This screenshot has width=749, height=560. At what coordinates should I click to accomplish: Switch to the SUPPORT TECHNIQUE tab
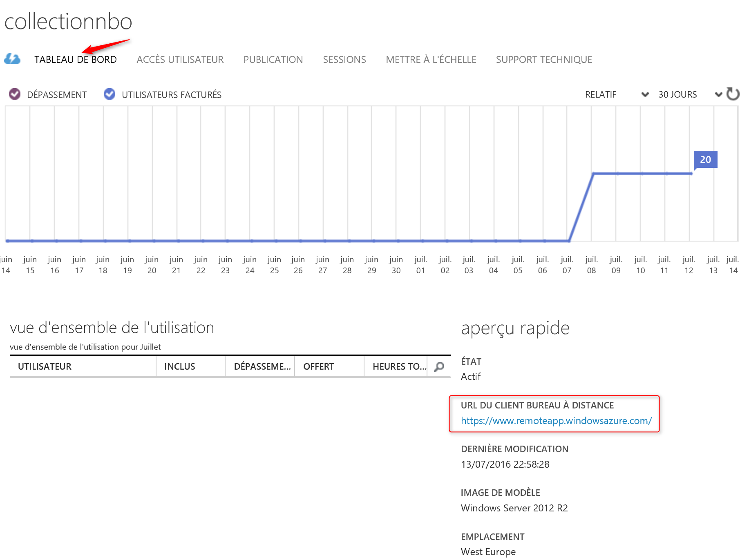click(544, 60)
